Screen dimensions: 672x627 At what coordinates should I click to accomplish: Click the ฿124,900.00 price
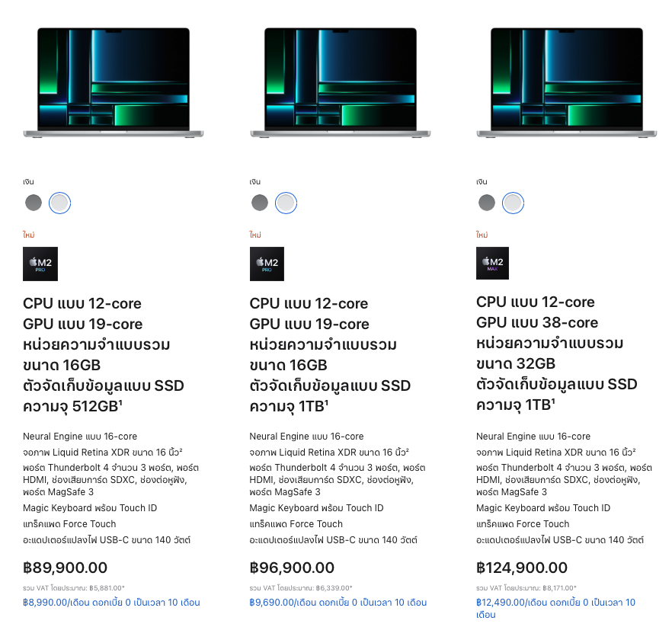(x=522, y=568)
